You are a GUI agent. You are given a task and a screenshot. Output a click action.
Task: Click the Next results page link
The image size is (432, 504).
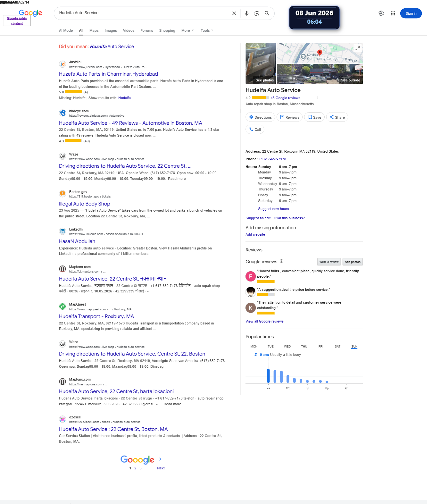(161, 468)
